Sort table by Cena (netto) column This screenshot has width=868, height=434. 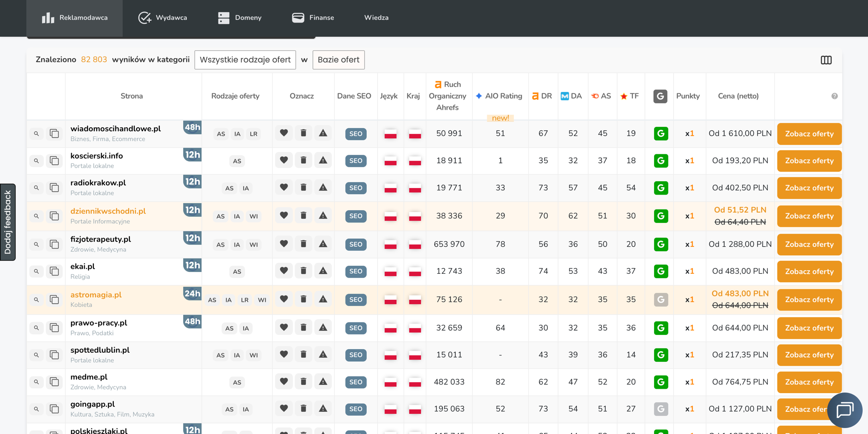(x=738, y=96)
